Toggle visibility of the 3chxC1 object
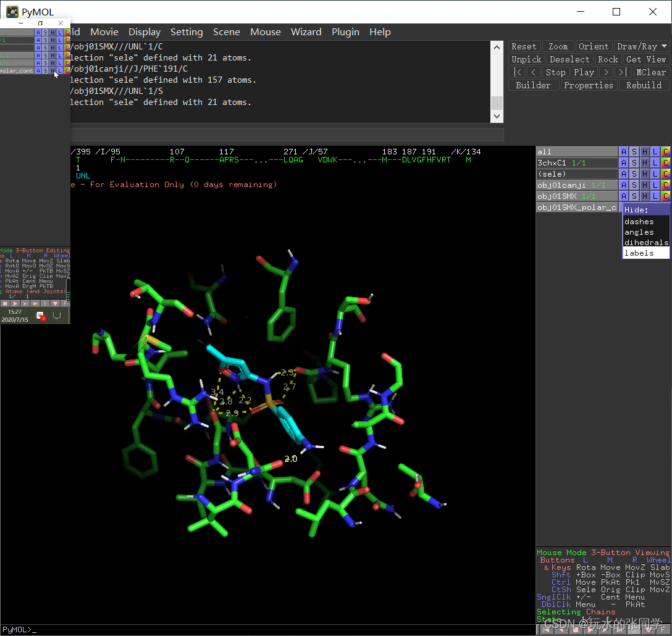The height and width of the screenshot is (636, 672). click(x=577, y=163)
